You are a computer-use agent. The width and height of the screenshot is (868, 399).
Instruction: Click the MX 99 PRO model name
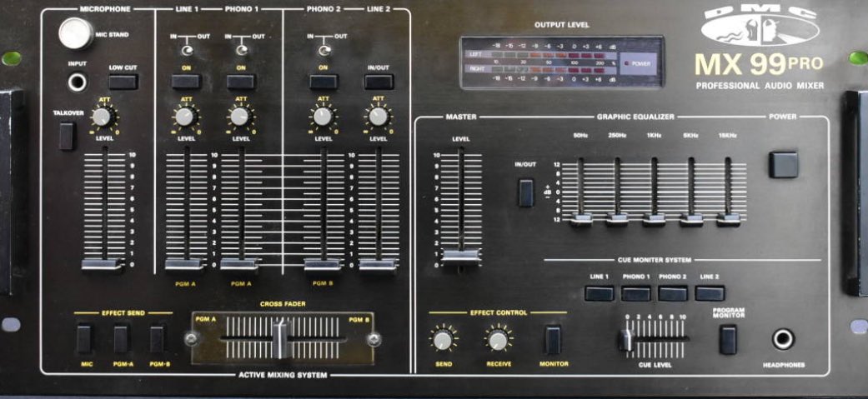pos(759,65)
